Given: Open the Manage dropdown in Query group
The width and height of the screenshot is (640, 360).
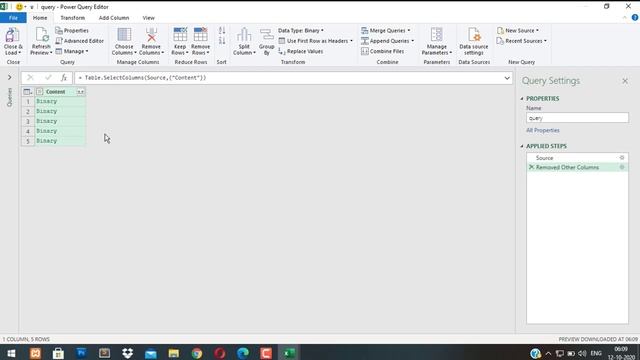Looking at the screenshot, I should (72, 51).
